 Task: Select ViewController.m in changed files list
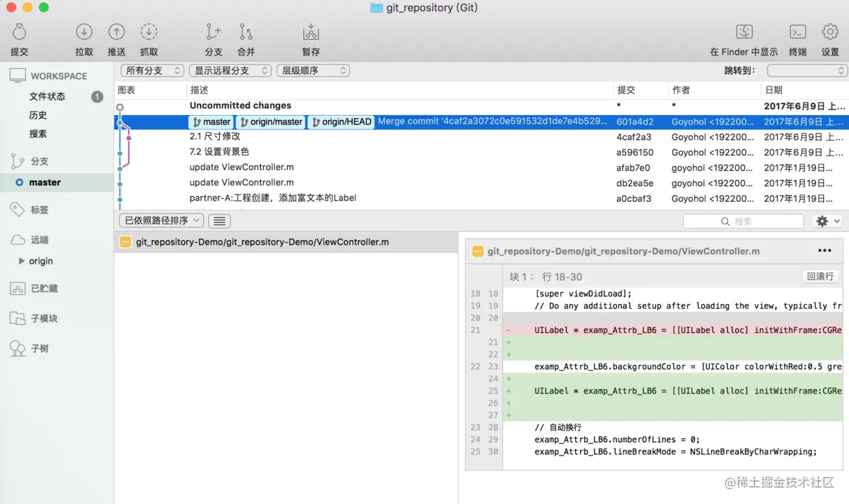tap(286, 242)
